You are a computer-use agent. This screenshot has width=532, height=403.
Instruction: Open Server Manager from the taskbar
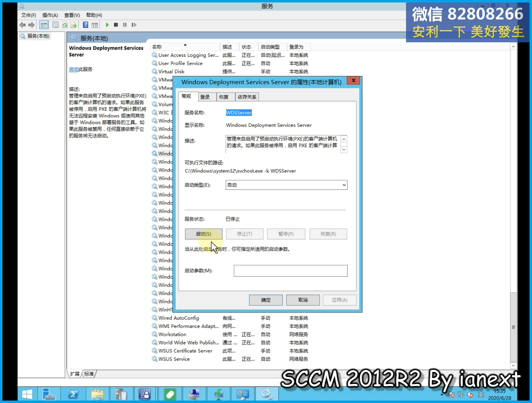[49, 394]
